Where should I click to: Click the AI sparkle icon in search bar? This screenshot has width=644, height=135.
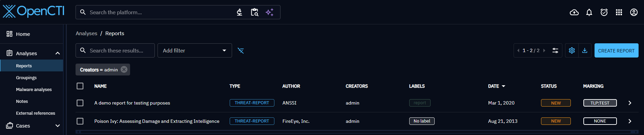pyautogui.click(x=270, y=12)
